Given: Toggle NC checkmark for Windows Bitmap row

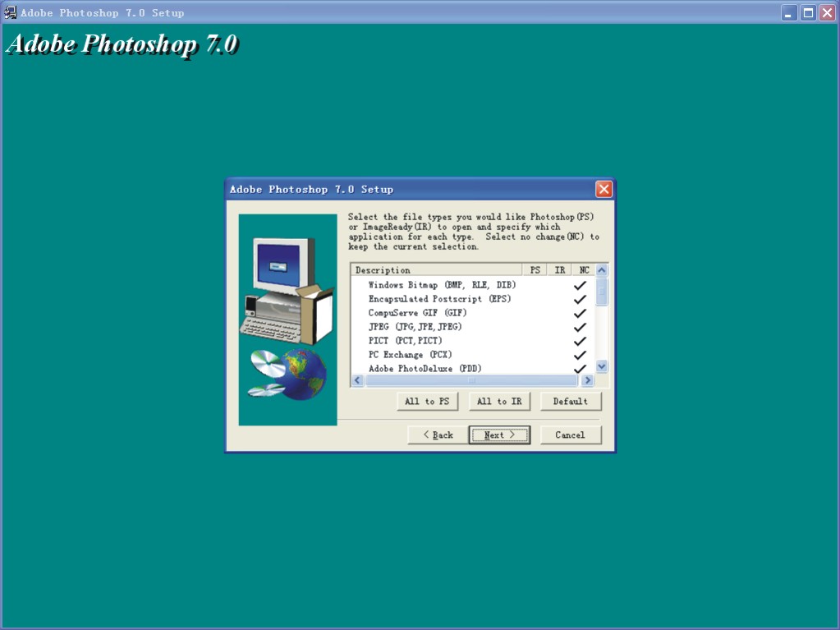Looking at the screenshot, I should pyautogui.click(x=580, y=286).
